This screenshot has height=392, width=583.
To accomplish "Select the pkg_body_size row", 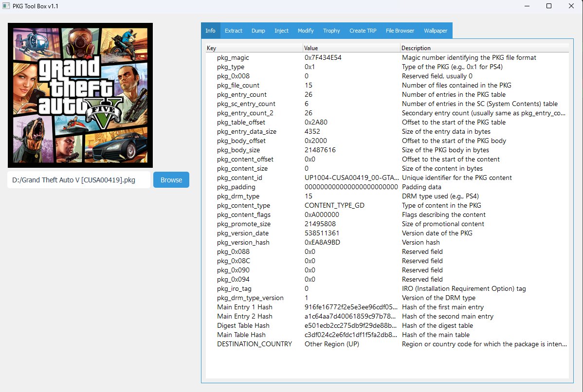I will (x=387, y=150).
